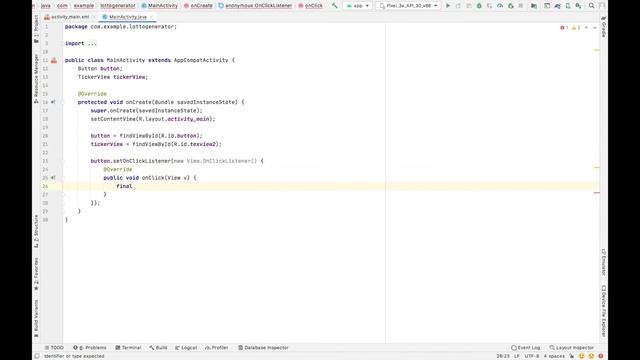The width and height of the screenshot is (640, 360).
Task: Click the anonymous OnClickListener breadcrumb
Action: click(x=256, y=6)
